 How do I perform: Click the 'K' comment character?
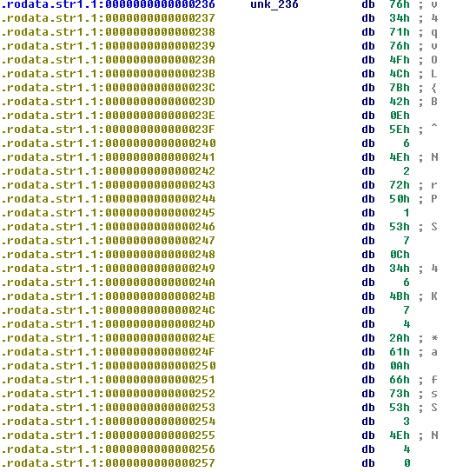point(434,296)
